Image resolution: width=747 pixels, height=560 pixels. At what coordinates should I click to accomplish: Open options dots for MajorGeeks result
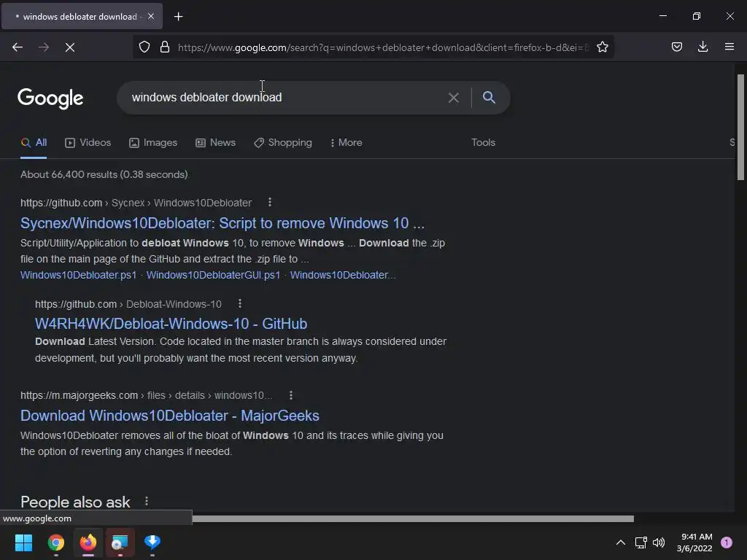click(x=291, y=395)
